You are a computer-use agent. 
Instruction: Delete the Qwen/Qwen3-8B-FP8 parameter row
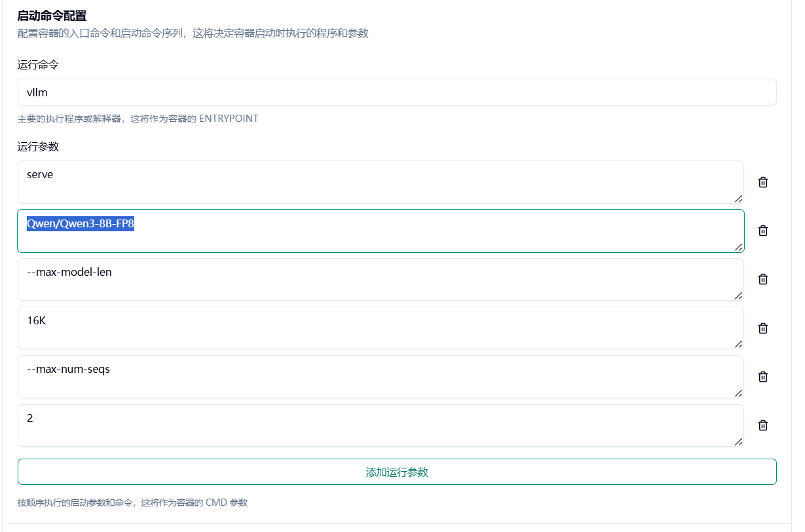762,231
